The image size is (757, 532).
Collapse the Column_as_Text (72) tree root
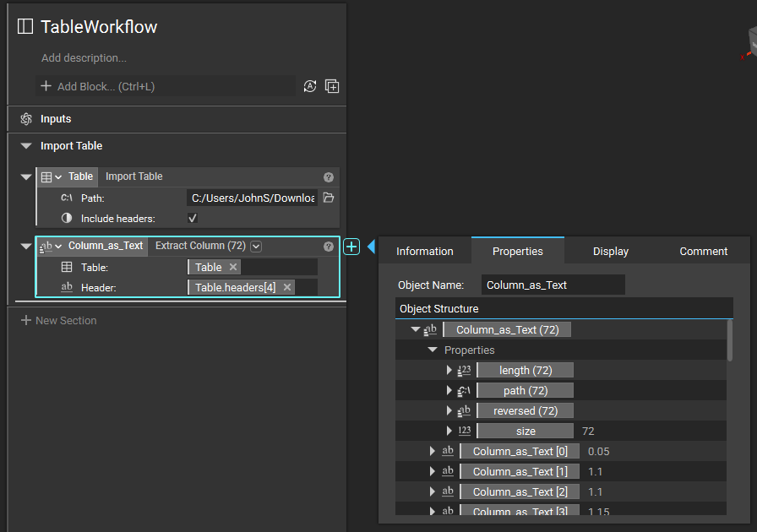(x=415, y=329)
